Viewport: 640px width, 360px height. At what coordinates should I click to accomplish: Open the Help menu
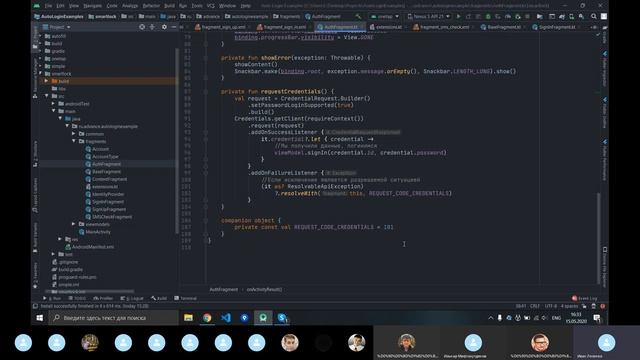coord(245,6)
